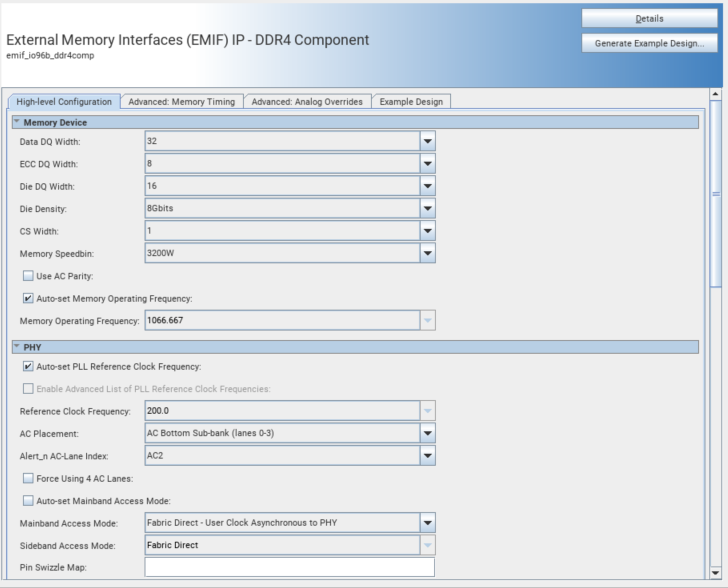Open the Die DQ Width dropdown
The height and width of the screenshot is (588, 728).
[427, 186]
